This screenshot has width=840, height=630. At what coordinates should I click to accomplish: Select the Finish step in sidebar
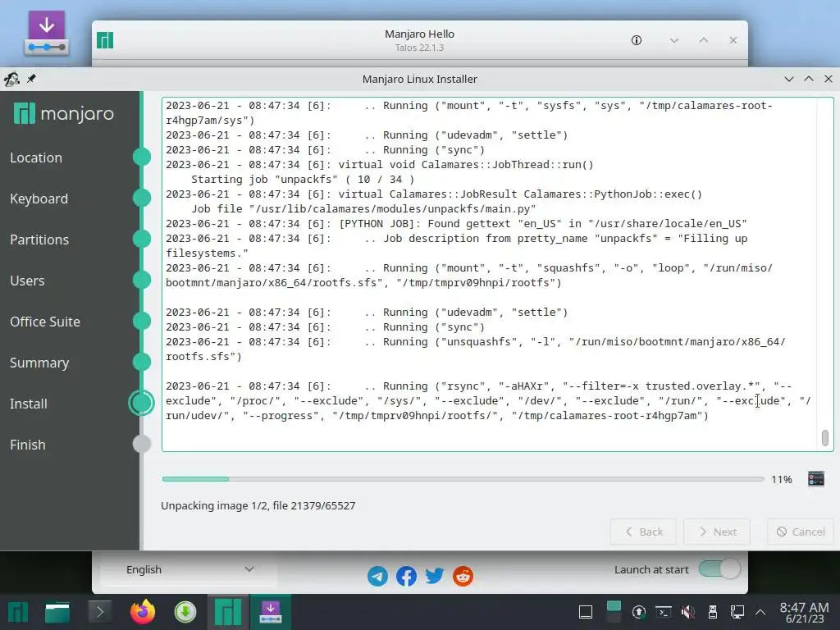tap(28, 445)
